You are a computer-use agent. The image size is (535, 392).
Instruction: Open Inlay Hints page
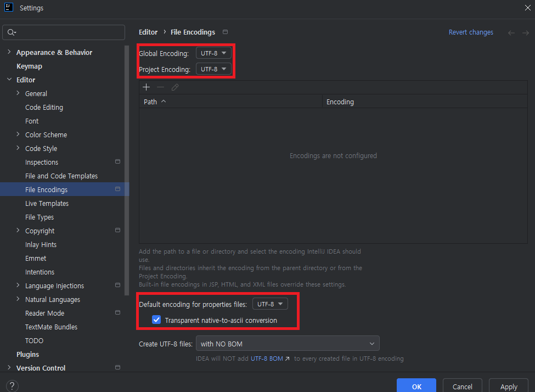(x=41, y=244)
